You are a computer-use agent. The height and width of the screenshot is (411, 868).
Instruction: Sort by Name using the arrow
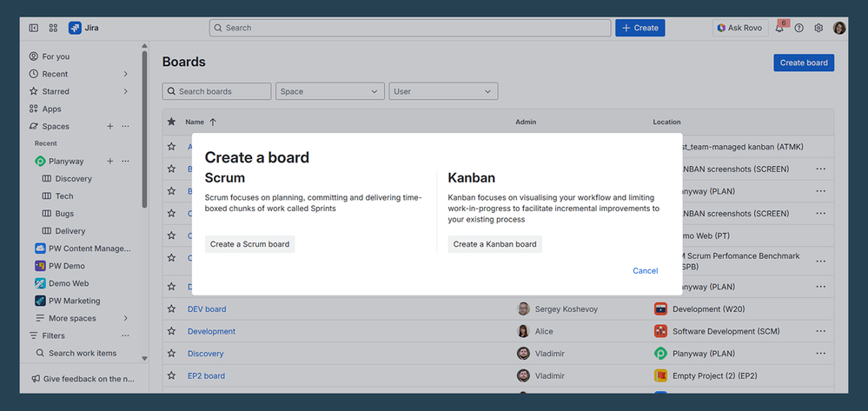click(x=213, y=122)
